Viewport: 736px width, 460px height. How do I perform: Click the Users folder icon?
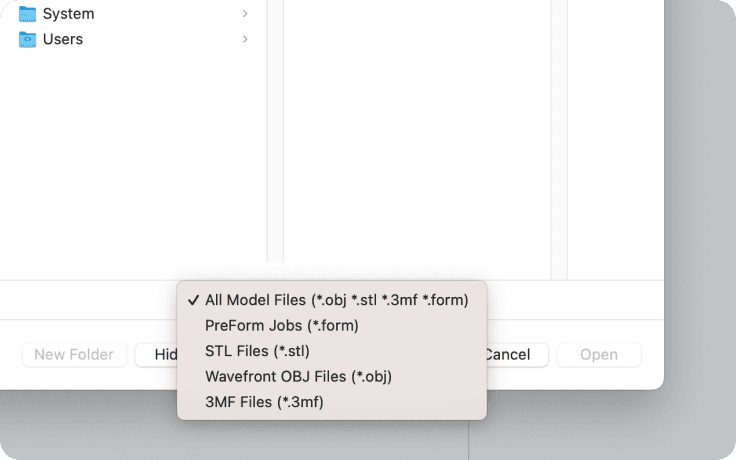click(27, 39)
